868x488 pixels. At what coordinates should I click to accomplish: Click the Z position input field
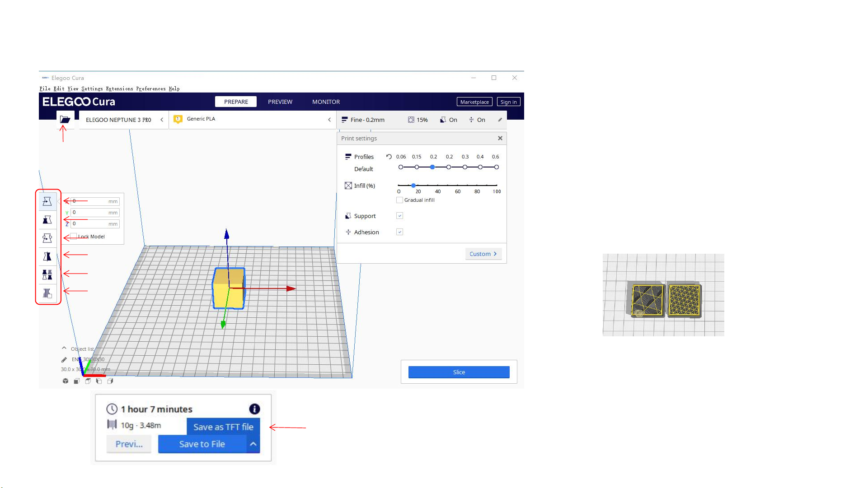point(95,224)
